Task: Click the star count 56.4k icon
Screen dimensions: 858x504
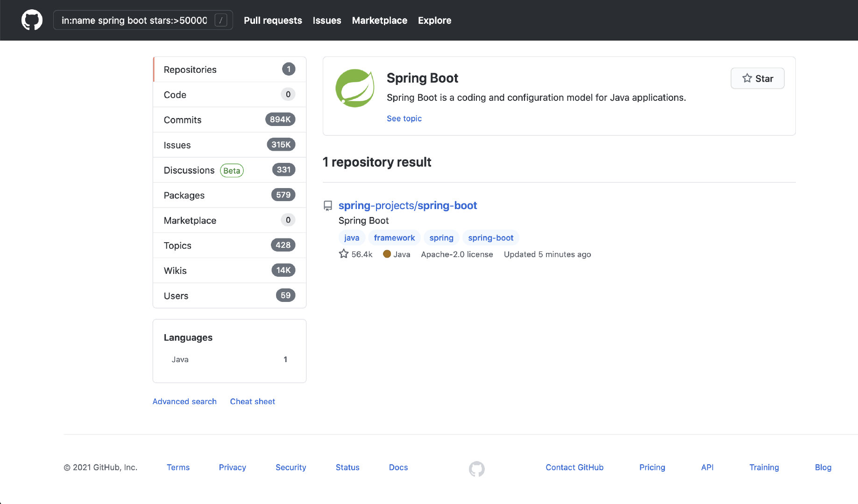Action: coord(344,254)
